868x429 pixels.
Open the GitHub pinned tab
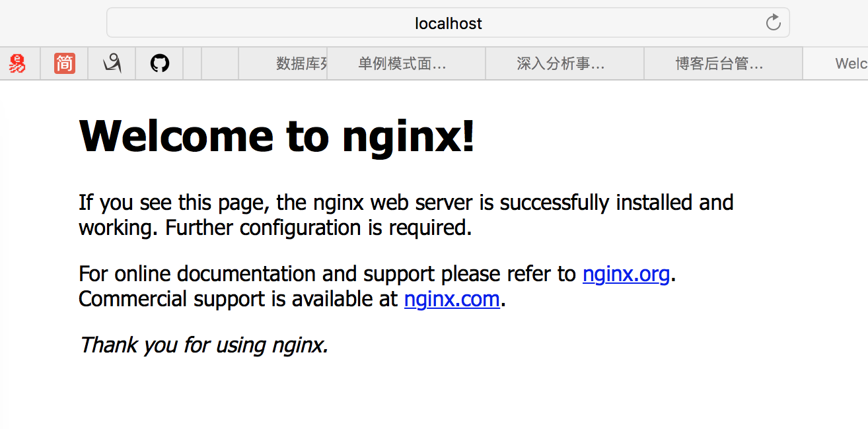[x=159, y=64]
